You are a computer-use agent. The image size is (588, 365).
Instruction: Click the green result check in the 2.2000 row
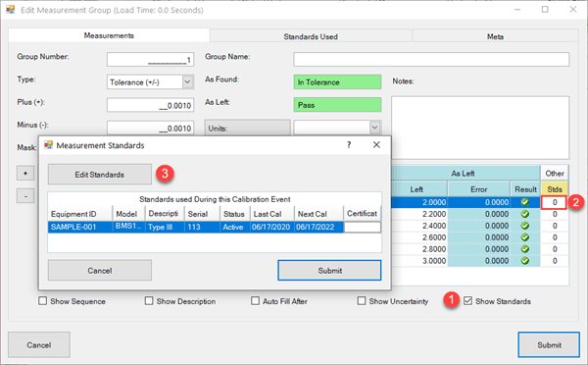click(x=525, y=214)
